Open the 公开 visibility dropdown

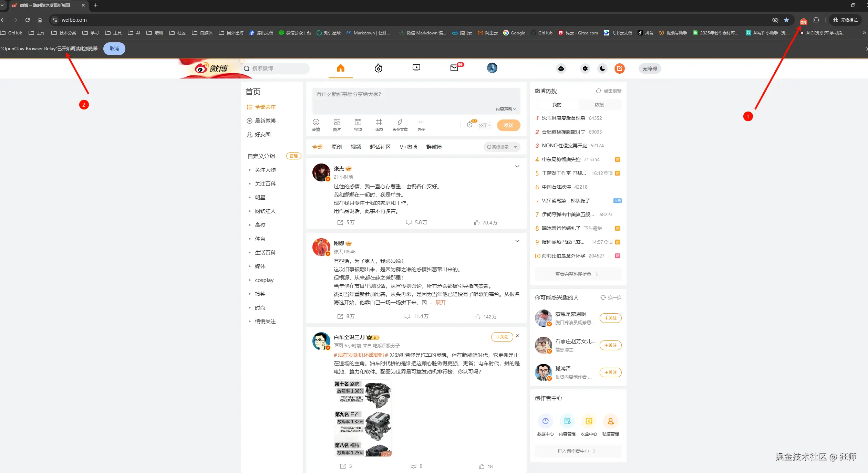pos(484,125)
